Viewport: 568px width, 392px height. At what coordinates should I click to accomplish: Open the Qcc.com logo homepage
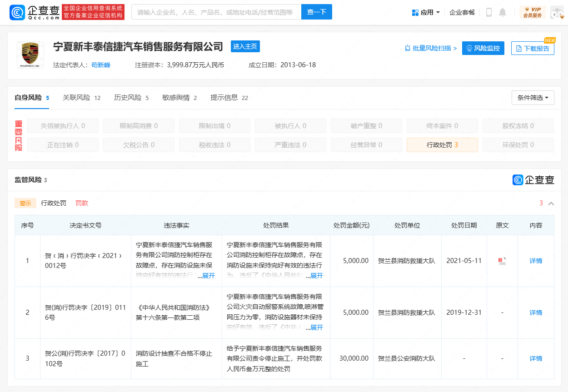click(35, 12)
